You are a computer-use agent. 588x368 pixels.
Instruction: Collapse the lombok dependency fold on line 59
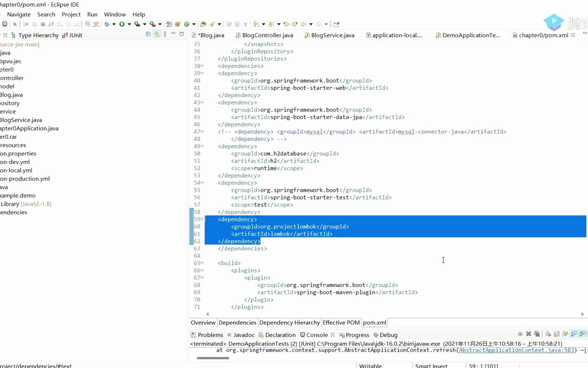[x=202, y=219]
